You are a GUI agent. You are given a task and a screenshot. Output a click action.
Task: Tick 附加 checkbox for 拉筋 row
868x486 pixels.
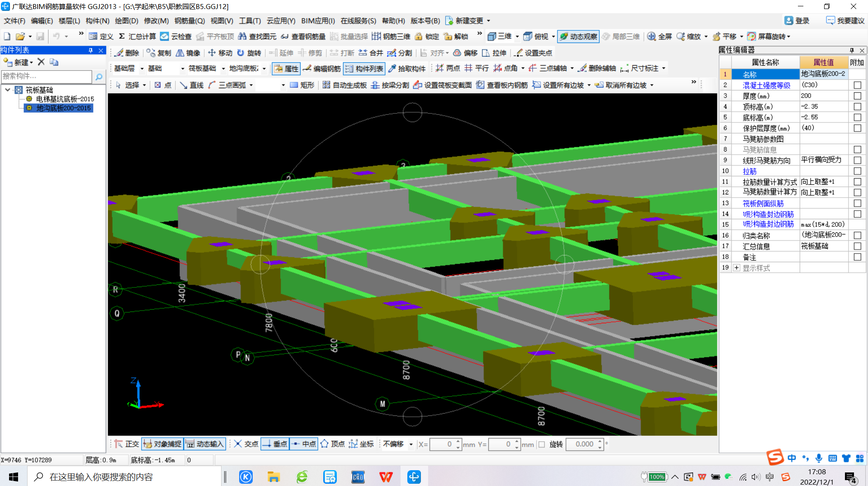click(857, 171)
